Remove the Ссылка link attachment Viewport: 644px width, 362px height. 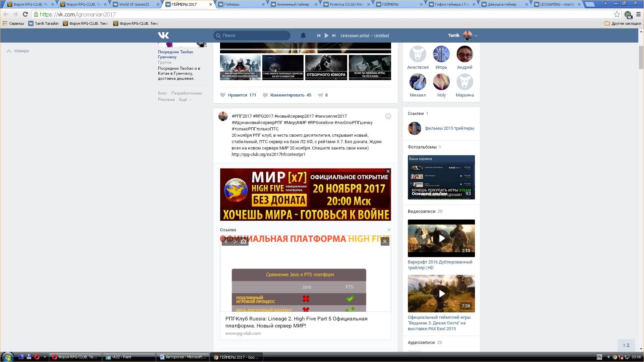point(389,230)
